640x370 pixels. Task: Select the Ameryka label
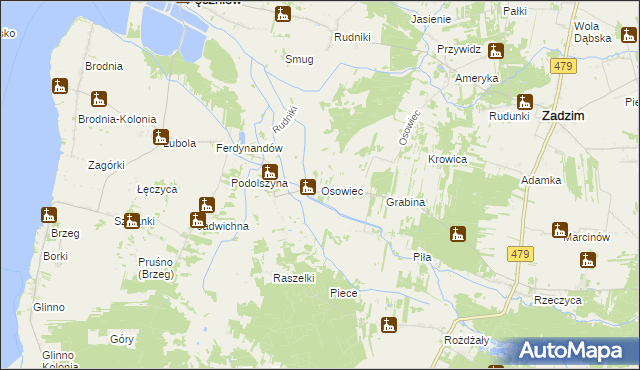tap(477, 78)
